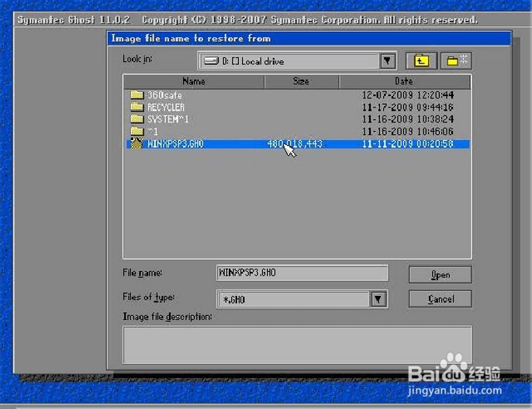Image resolution: width=532 pixels, height=409 pixels.
Task: Click the size value 480,018,443
Action: (x=295, y=143)
